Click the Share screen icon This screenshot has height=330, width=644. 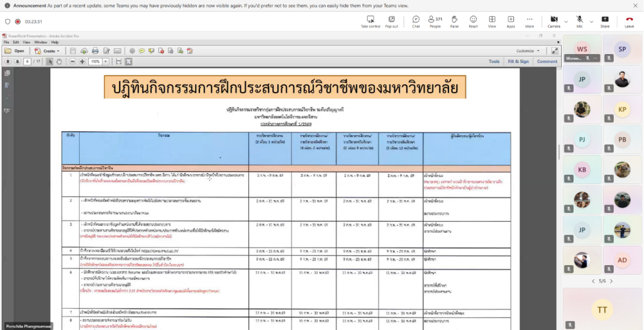604,21
